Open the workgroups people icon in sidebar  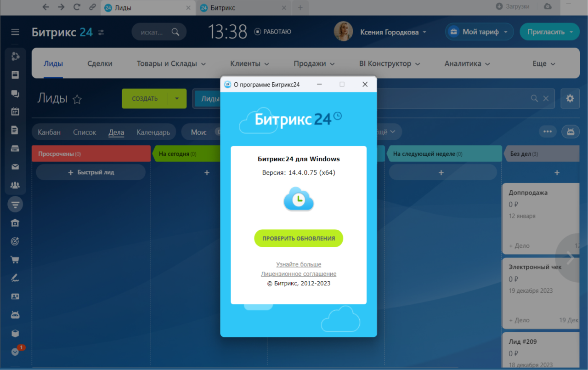[x=15, y=186]
